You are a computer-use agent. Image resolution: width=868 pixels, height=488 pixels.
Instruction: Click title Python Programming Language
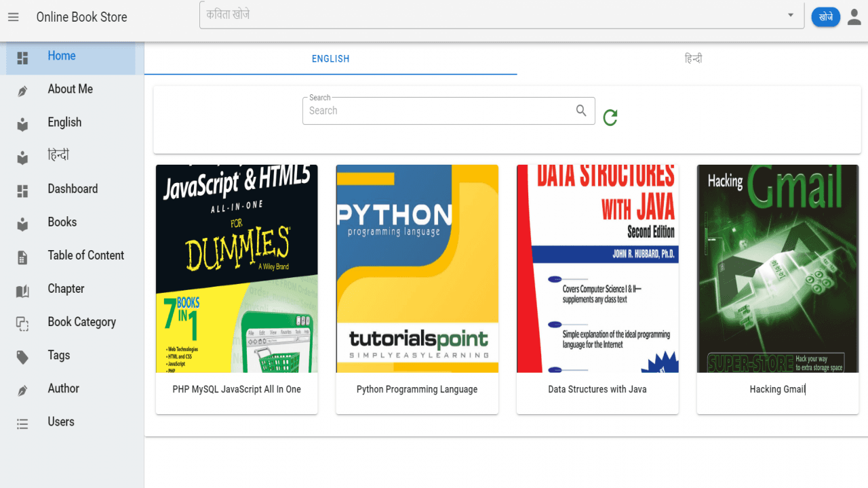(x=417, y=389)
